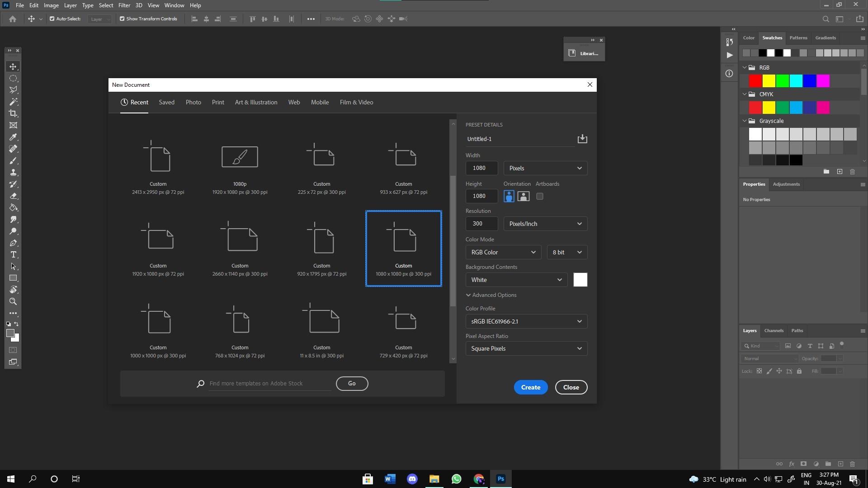
Task: Choose portrait orientation
Action: point(509,196)
